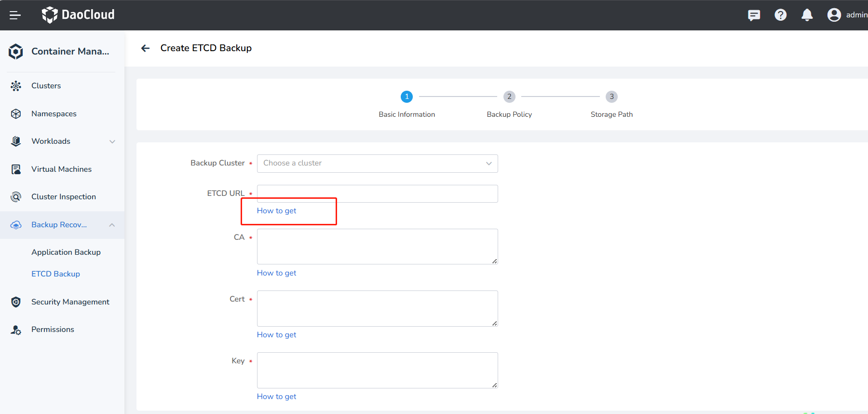The height and width of the screenshot is (414, 868).
Task: Click the help question mark icon
Action: click(780, 15)
